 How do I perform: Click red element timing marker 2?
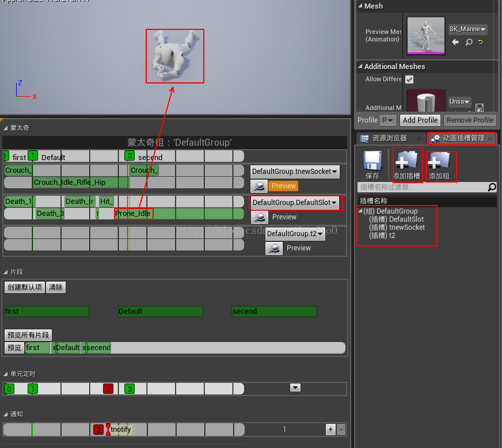(108, 389)
